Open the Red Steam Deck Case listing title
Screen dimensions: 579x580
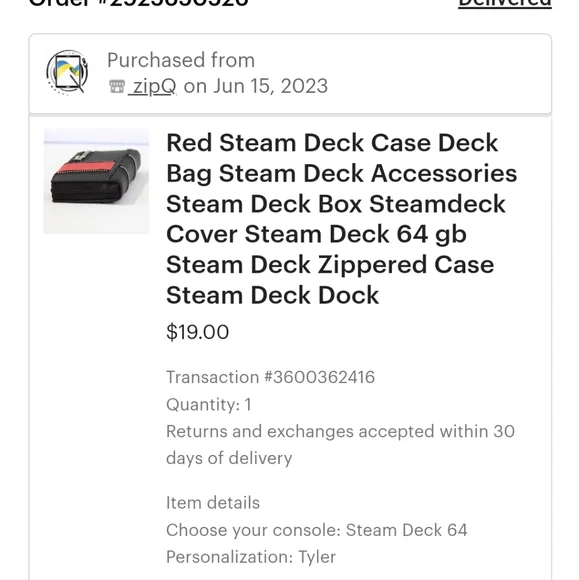click(x=341, y=219)
